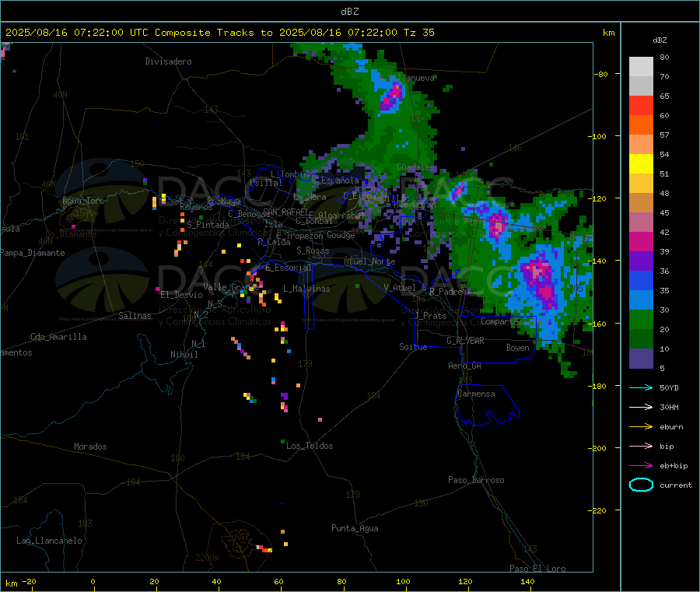
Task: Click the 'Cda_Amarilla' map label
Action: 58,337
